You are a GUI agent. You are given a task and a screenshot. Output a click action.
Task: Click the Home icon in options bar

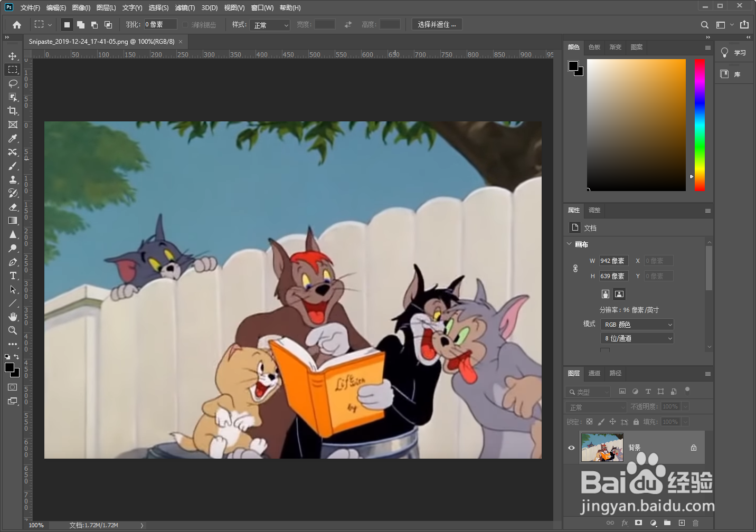pos(17,24)
